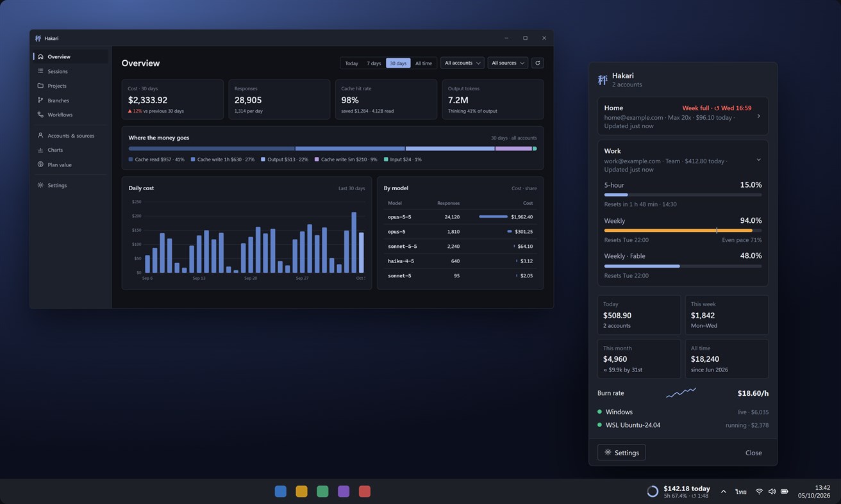
Task: Click the taskbar battery icon
Action: (785, 491)
